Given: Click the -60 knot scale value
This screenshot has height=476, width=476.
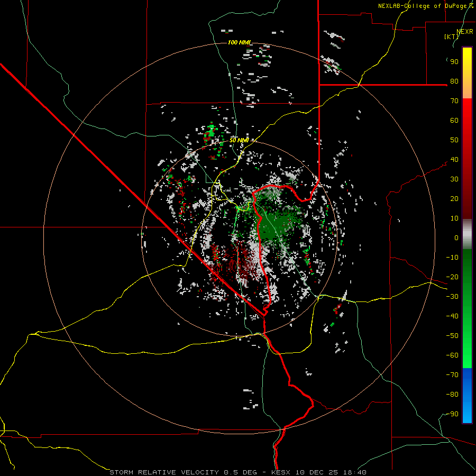Looking at the screenshot, I should pyautogui.click(x=452, y=355).
